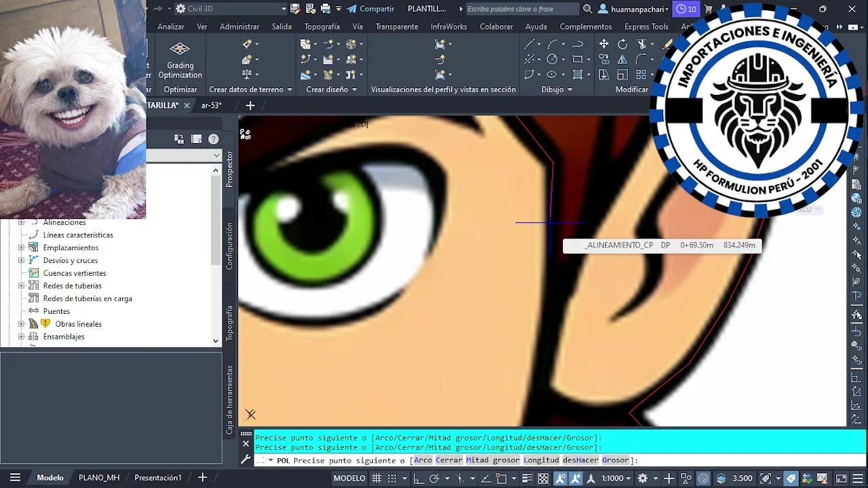Toggle ortho mode in status bar
The width and height of the screenshot is (868, 488).
click(419, 478)
